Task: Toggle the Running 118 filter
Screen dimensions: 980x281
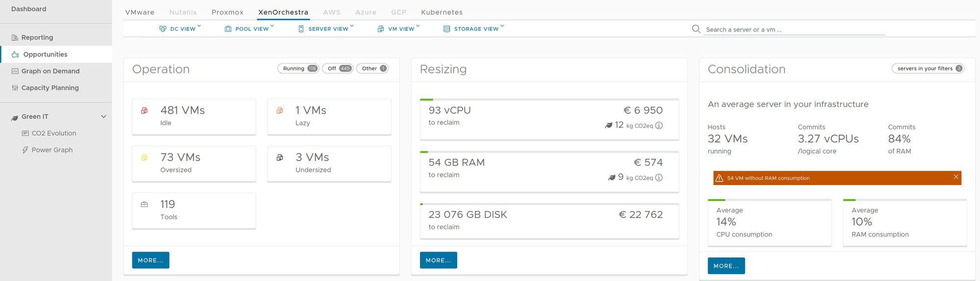Action: [299, 69]
